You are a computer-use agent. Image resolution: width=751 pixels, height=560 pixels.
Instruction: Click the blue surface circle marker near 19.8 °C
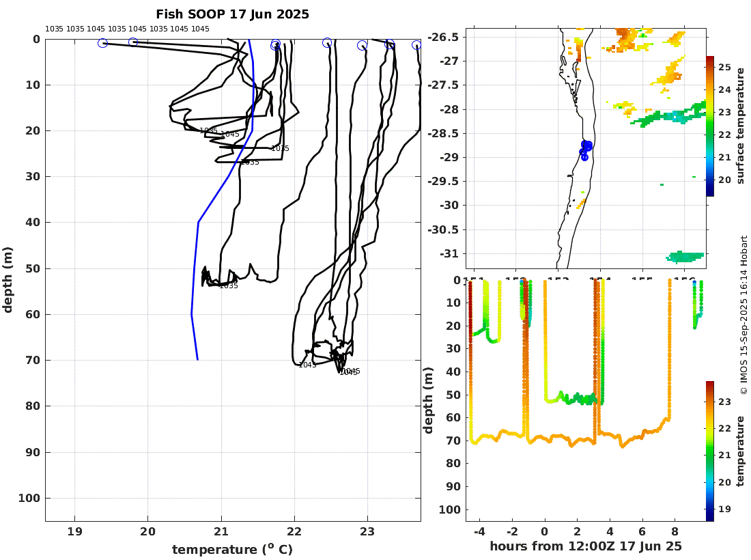[x=133, y=42]
